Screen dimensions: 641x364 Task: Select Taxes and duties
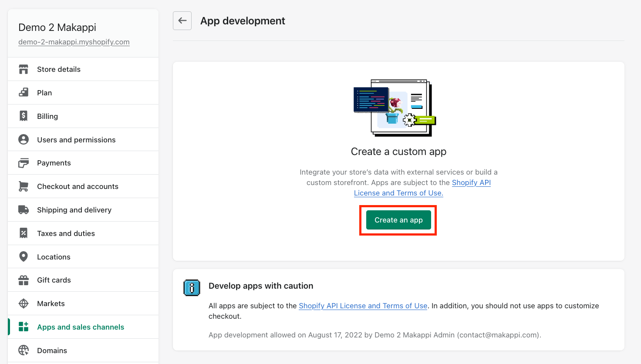(x=83, y=233)
